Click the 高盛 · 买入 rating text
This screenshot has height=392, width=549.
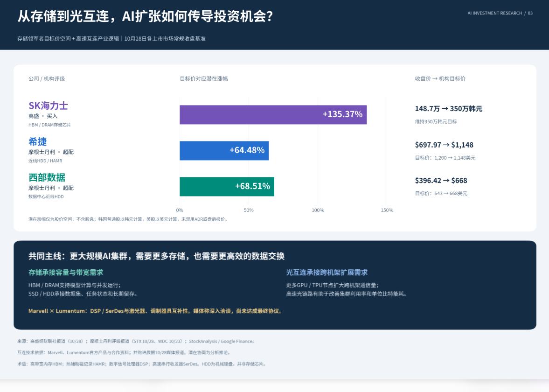[x=43, y=116]
